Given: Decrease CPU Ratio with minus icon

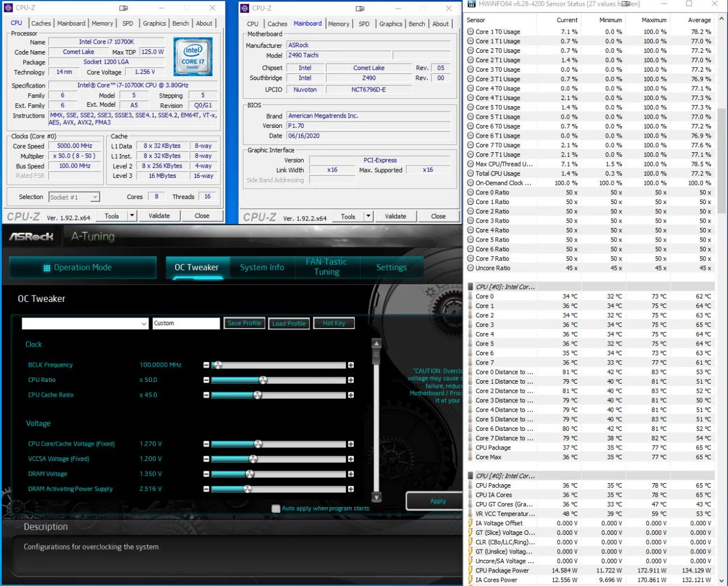Looking at the screenshot, I should point(206,380).
